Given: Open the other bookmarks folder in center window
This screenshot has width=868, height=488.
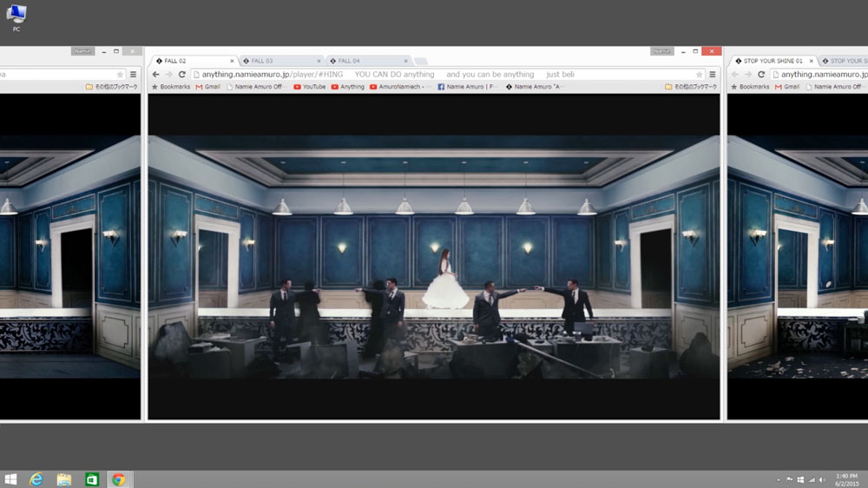Looking at the screenshot, I should point(691,87).
